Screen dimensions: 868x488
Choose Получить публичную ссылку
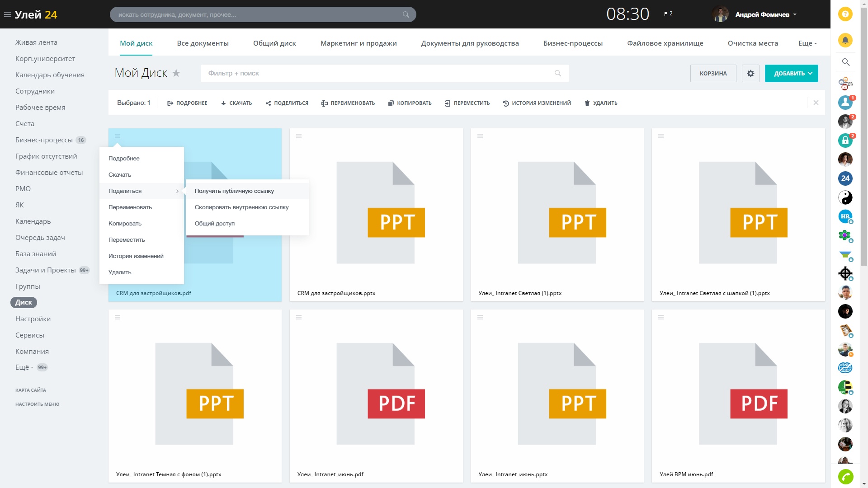pos(247,191)
